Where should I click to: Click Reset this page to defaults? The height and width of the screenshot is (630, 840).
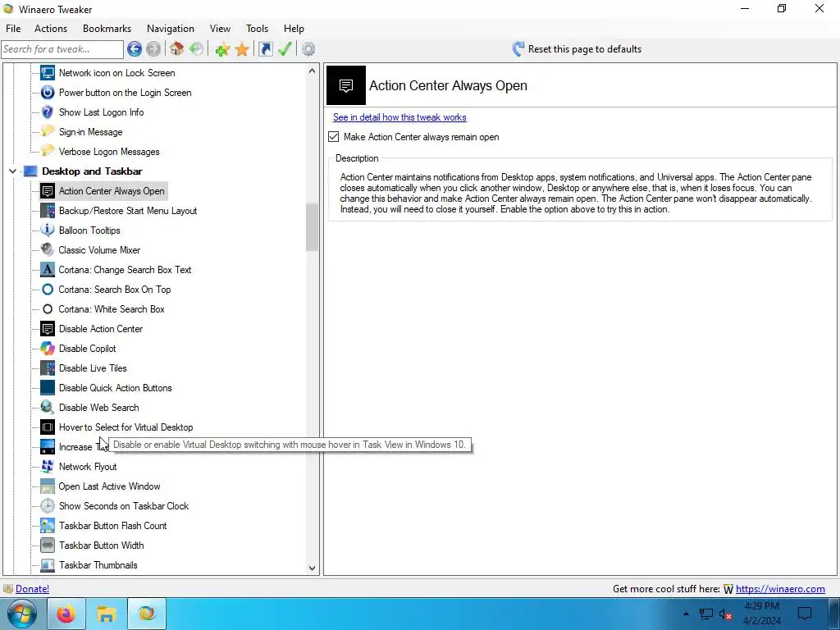[x=584, y=48]
